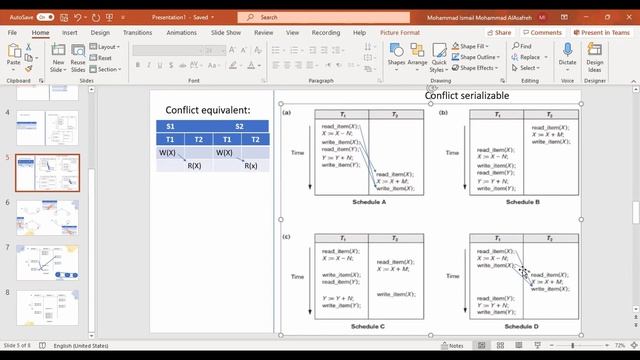Click the font color swatch

click(251, 65)
